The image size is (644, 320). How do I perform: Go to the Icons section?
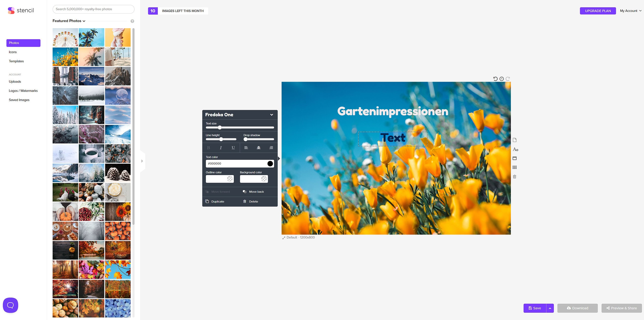click(13, 52)
